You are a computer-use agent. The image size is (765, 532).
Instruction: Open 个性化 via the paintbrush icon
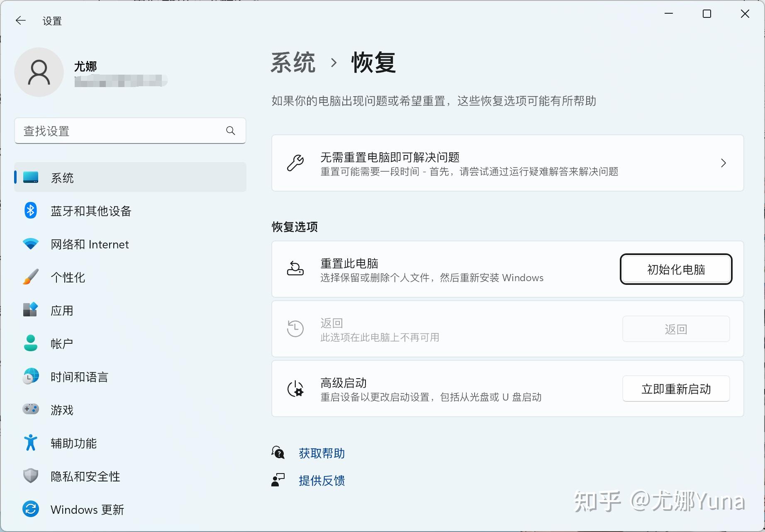click(x=30, y=277)
